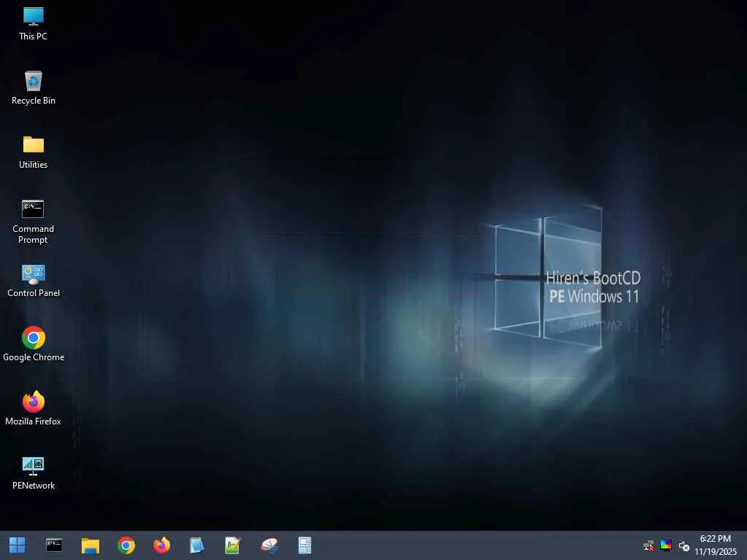
Task: Open the Start menu from taskbar
Action: (x=18, y=545)
